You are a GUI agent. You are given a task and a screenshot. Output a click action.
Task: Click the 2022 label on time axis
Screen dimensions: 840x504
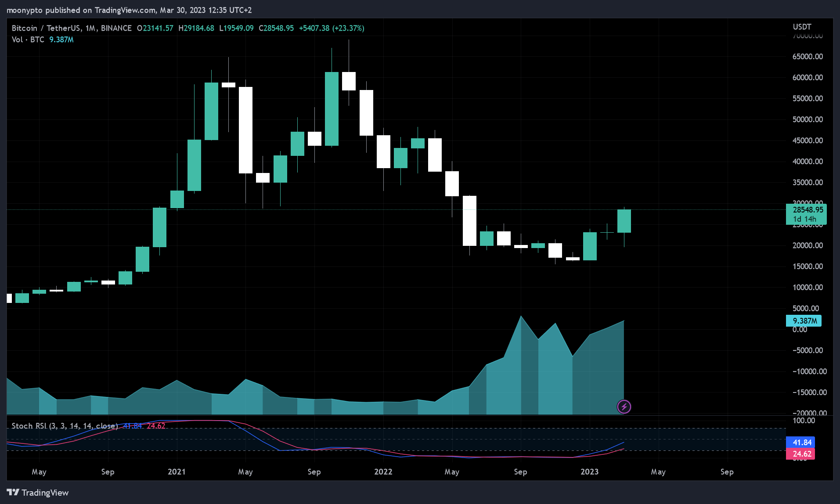383,472
